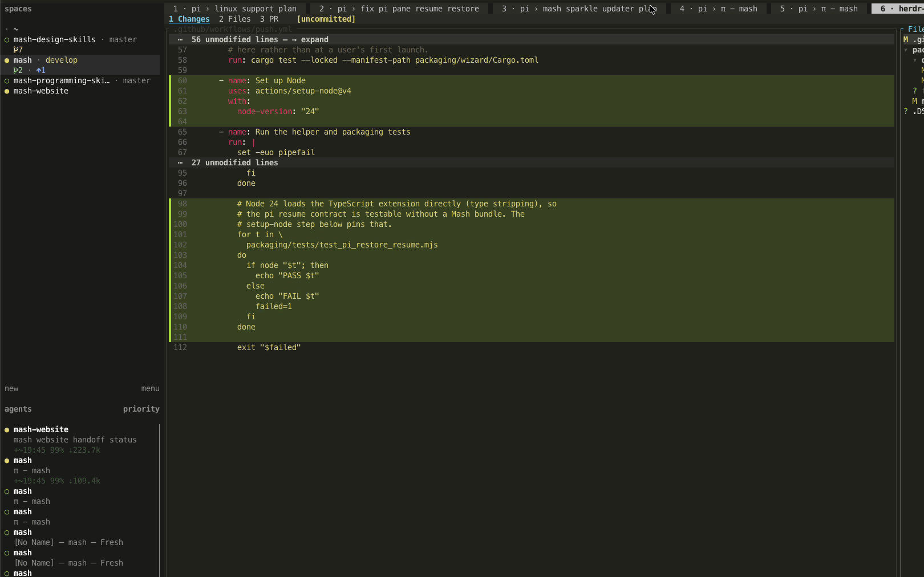Image resolution: width=924 pixels, height=577 pixels.
Task: Select the mash-website space
Action: tap(80, 91)
